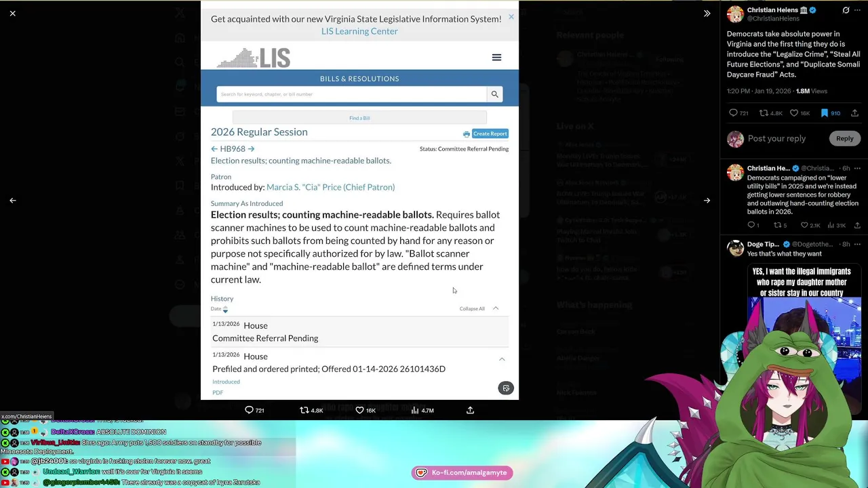Go to the bill after HB968 with right arrow
This screenshot has width=868, height=488.
(x=252, y=149)
